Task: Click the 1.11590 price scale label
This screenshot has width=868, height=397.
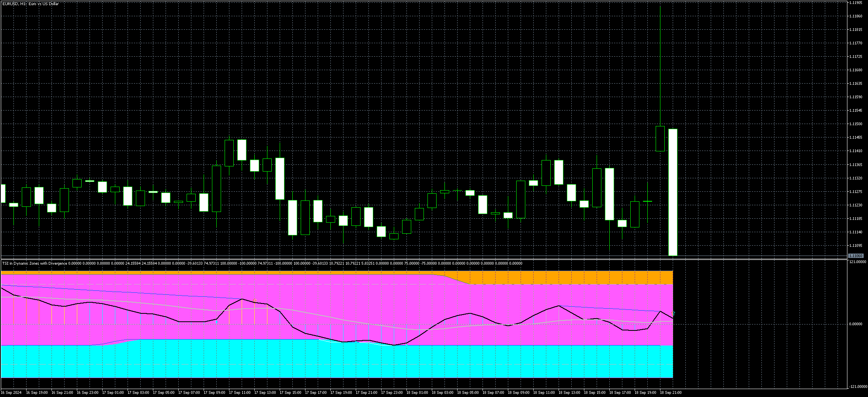Action: tap(856, 97)
